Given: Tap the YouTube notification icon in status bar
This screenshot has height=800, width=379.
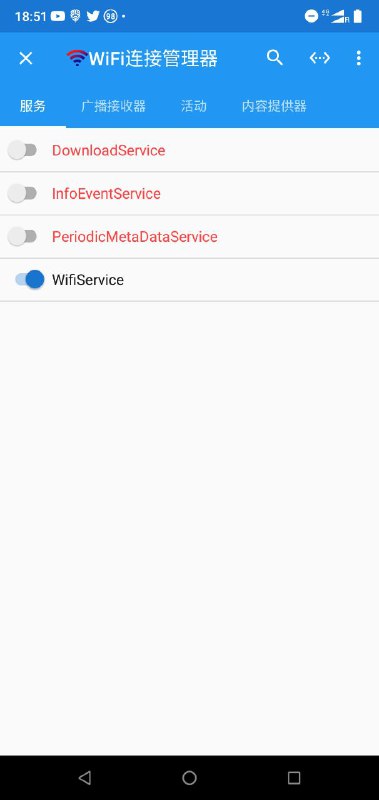Looking at the screenshot, I should tap(58, 16).
